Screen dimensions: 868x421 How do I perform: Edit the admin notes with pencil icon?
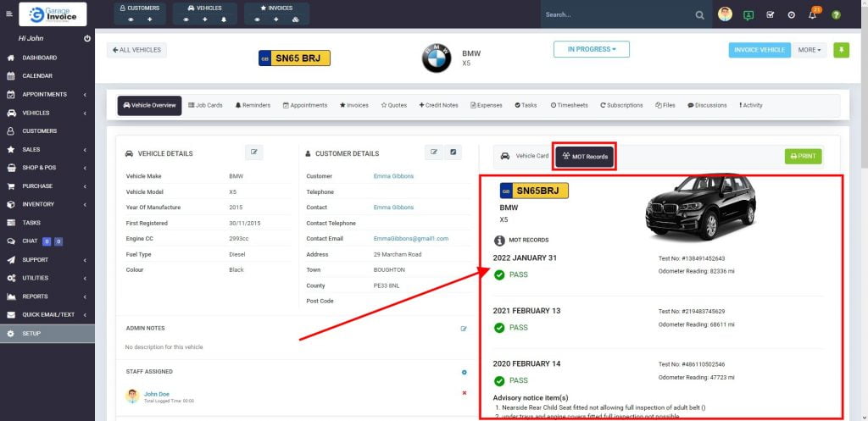click(x=464, y=329)
